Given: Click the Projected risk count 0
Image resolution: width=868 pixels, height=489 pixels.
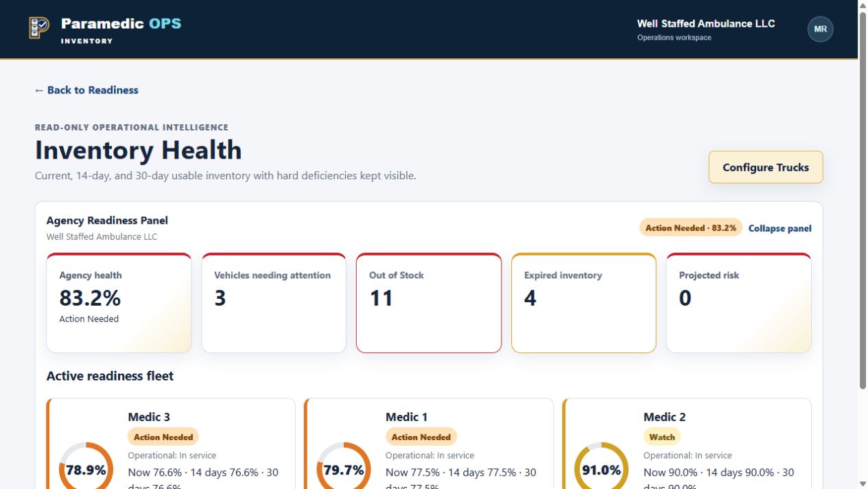Looking at the screenshot, I should (685, 298).
